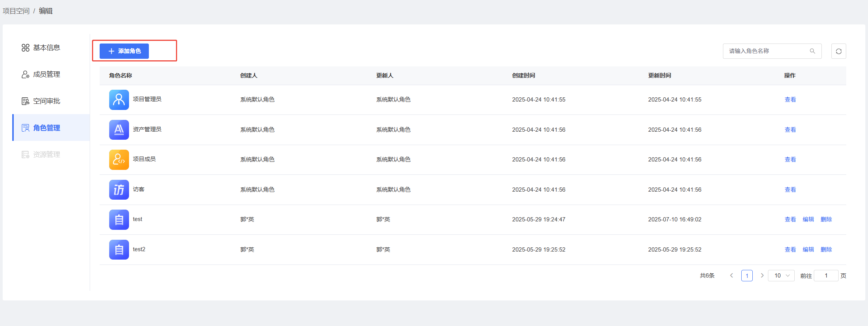Screen dimensions: 868x326
Task: Click the 更新人 column header
Action: (x=385, y=76)
